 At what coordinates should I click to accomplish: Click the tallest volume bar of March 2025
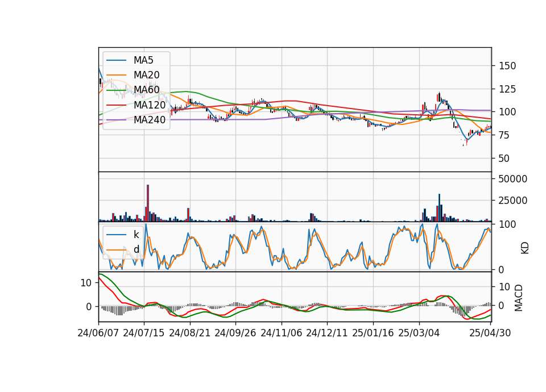click(x=439, y=208)
